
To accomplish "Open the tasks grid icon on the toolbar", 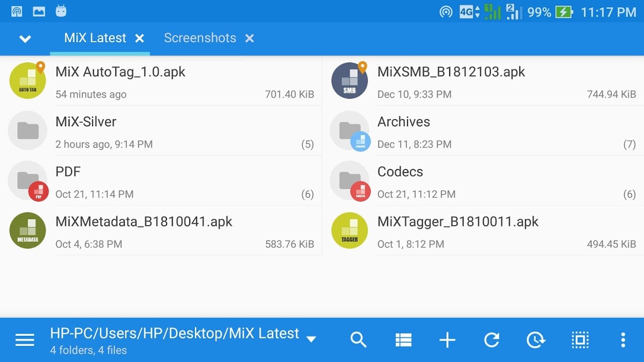I will point(580,339).
